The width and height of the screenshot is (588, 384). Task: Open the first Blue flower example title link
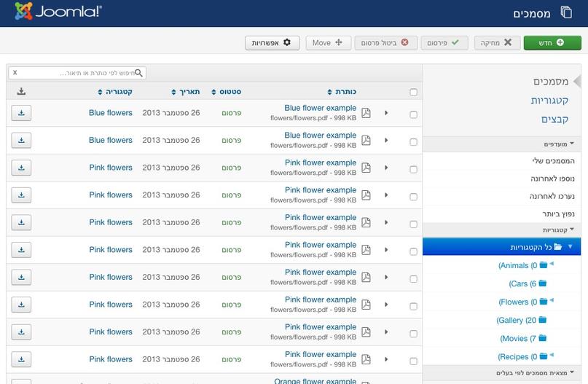(x=321, y=108)
